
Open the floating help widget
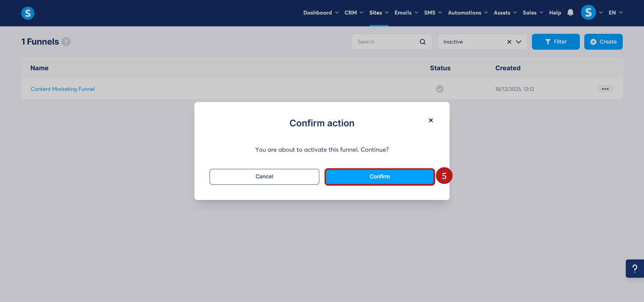point(635,269)
